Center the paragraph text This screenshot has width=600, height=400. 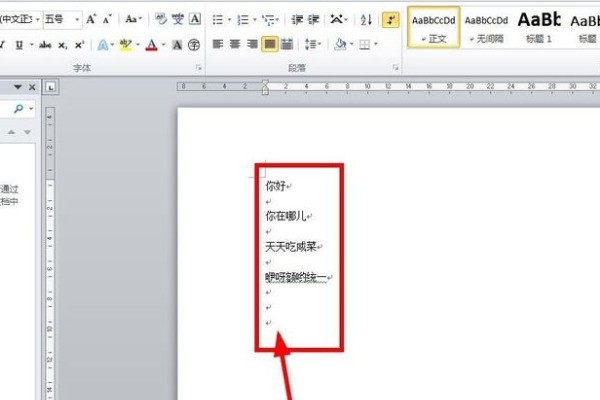point(235,44)
